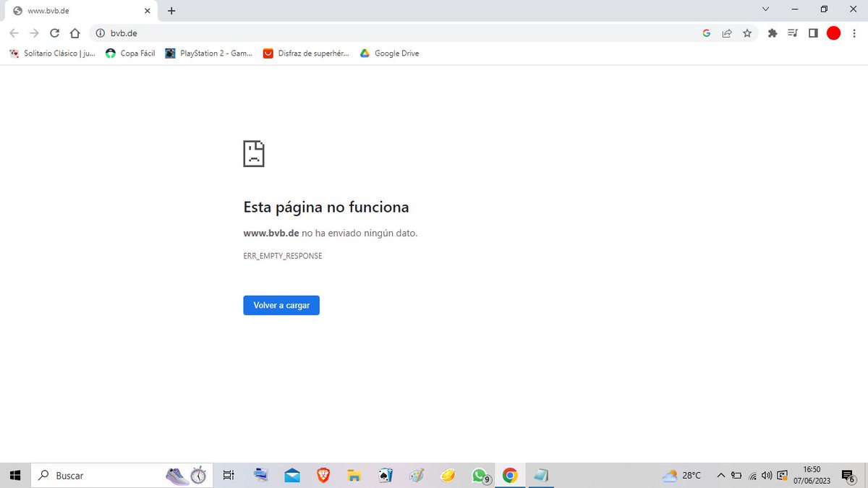Open the volume speaker tray icon
The image size is (868, 488).
(767, 475)
